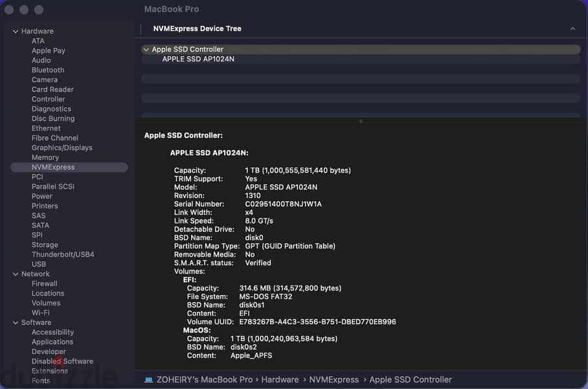This screenshot has width=588, height=389.
Task: Select Fonts under Software
Action: pos(41,381)
